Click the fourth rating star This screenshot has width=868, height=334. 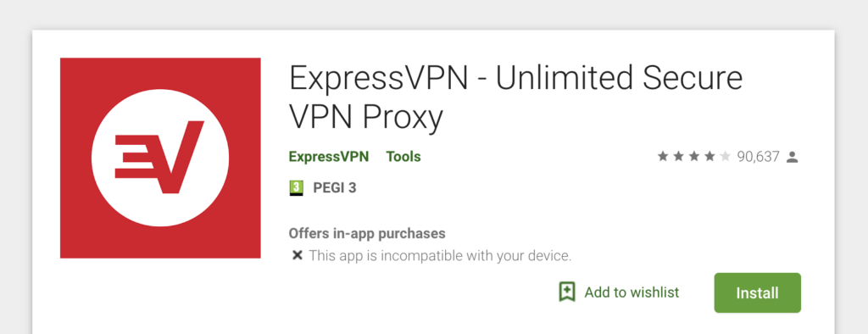coord(709,157)
